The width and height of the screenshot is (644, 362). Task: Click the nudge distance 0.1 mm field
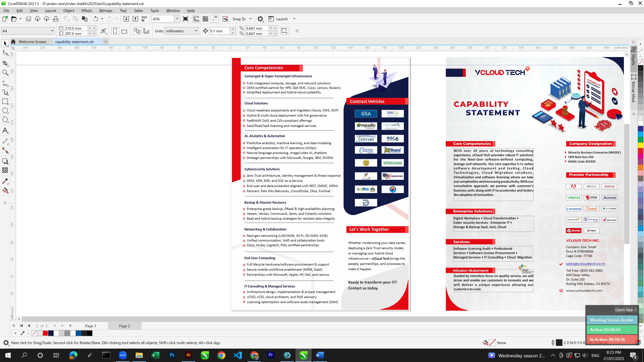coord(220,31)
